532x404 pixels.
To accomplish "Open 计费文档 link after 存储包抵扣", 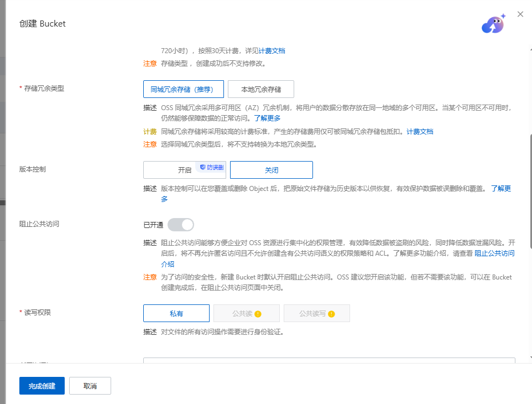I will (420, 131).
